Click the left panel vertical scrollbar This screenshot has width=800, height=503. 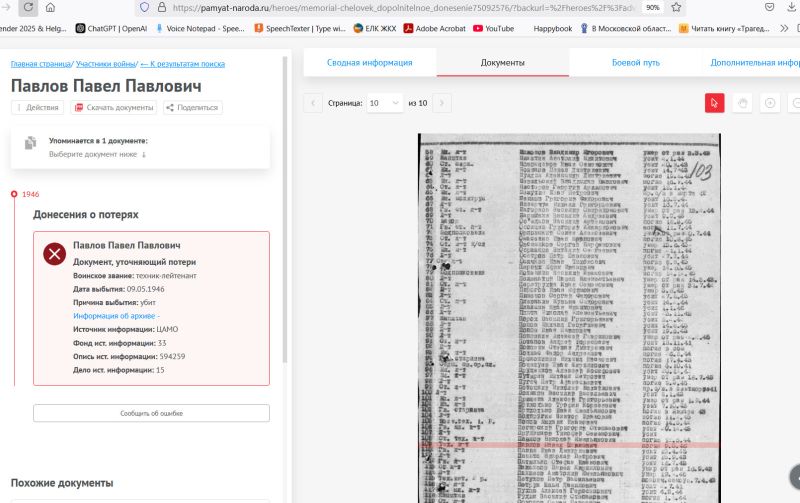click(285, 210)
